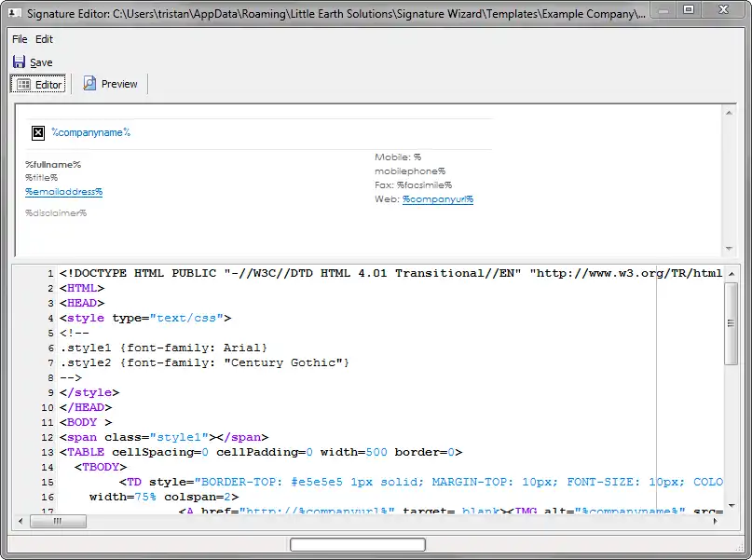Click preview pane scroll down arrow
752x560 pixels.
coord(729,249)
